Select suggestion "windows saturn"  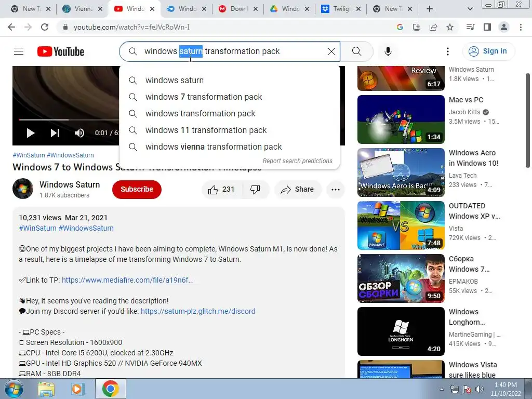[x=230, y=81]
